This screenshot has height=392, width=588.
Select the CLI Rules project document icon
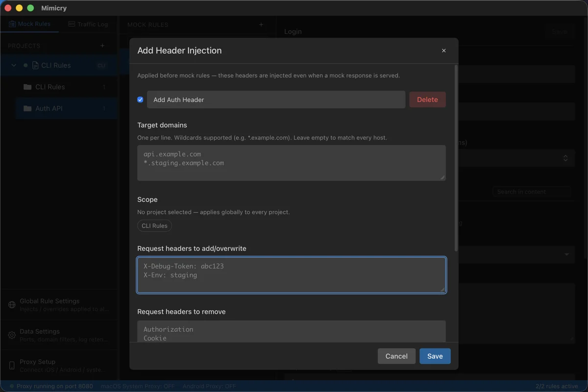click(35, 65)
